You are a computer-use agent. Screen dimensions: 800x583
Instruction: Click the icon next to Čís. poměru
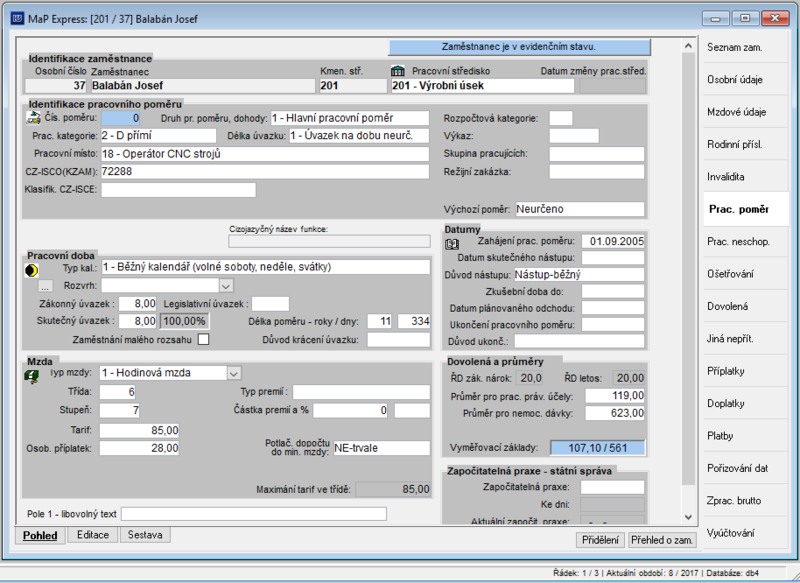click(33, 118)
